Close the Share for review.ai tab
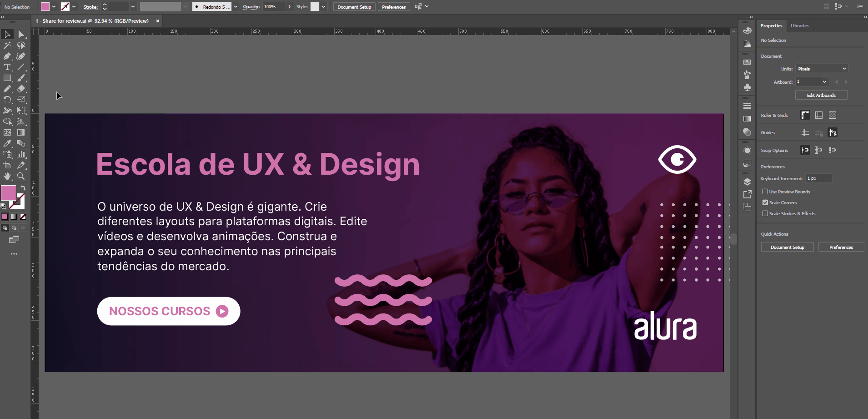The height and width of the screenshot is (419, 868). [158, 21]
